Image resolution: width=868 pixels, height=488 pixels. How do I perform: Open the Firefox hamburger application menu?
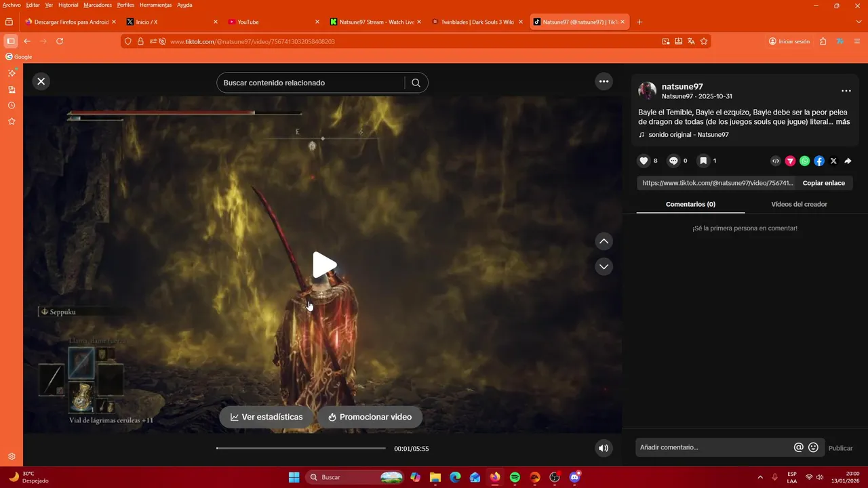[857, 41]
